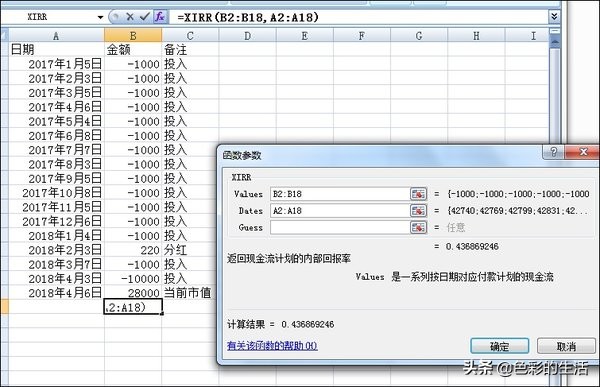Select column H header
Image resolution: width=600 pixels, height=387 pixels.
(476, 36)
